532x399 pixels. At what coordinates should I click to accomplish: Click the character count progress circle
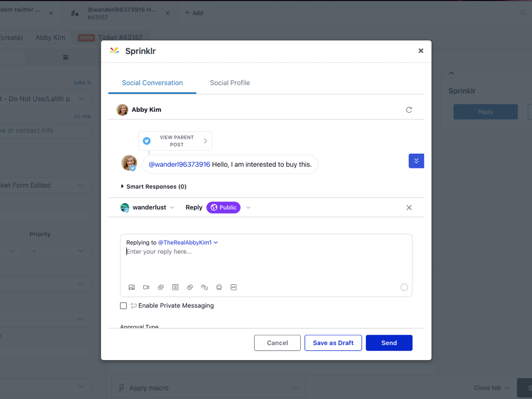pyautogui.click(x=404, y=287)
